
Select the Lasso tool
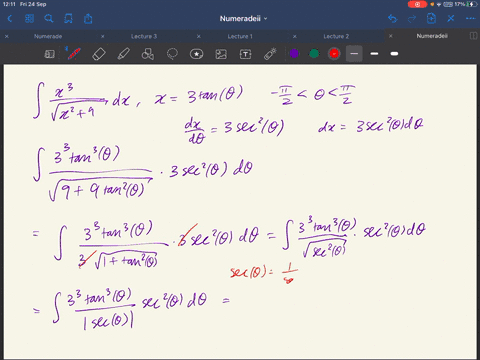click(172, 54)
